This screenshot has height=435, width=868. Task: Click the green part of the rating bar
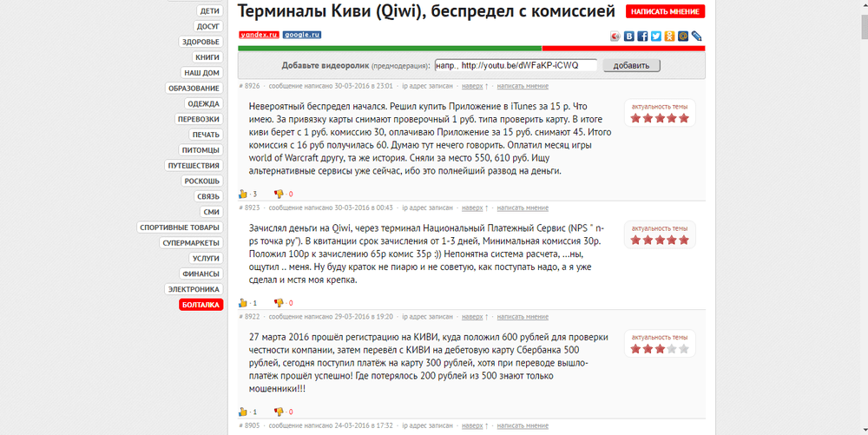pos(390,49)
